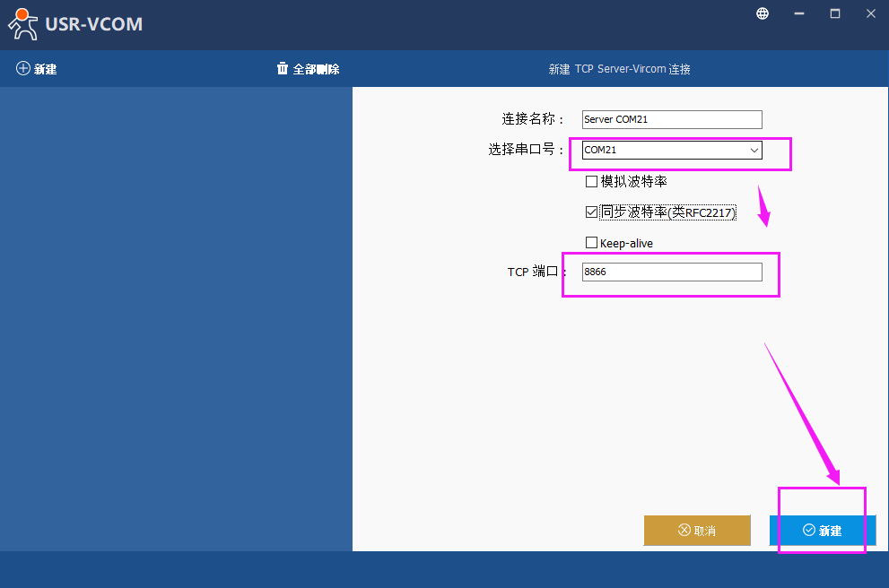Select 全部删除 in the top toolbar
The width and height of the screenshot is (889, 588).
[x=316, y=69]
